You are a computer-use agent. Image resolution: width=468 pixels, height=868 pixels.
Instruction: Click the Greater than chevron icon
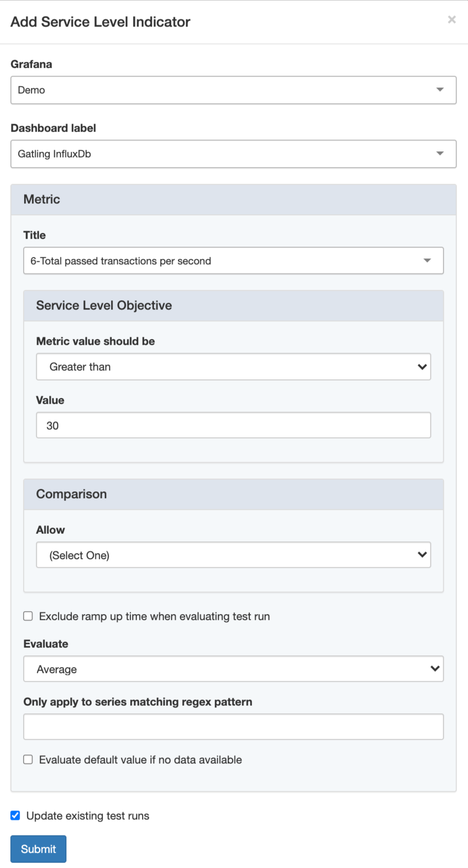point(422,366)
